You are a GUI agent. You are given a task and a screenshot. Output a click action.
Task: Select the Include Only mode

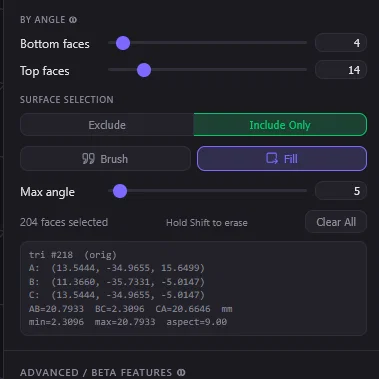click(x=280, y=125)
